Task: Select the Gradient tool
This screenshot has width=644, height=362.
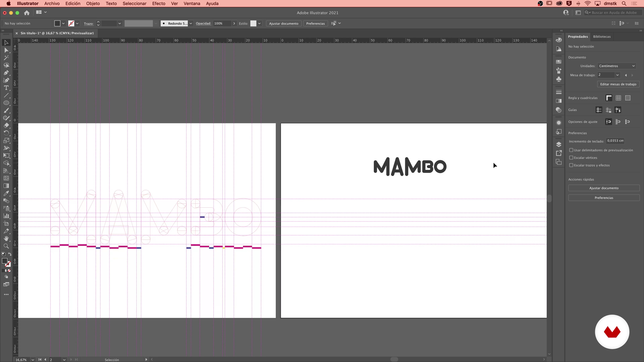Action: tap(6, 186)
